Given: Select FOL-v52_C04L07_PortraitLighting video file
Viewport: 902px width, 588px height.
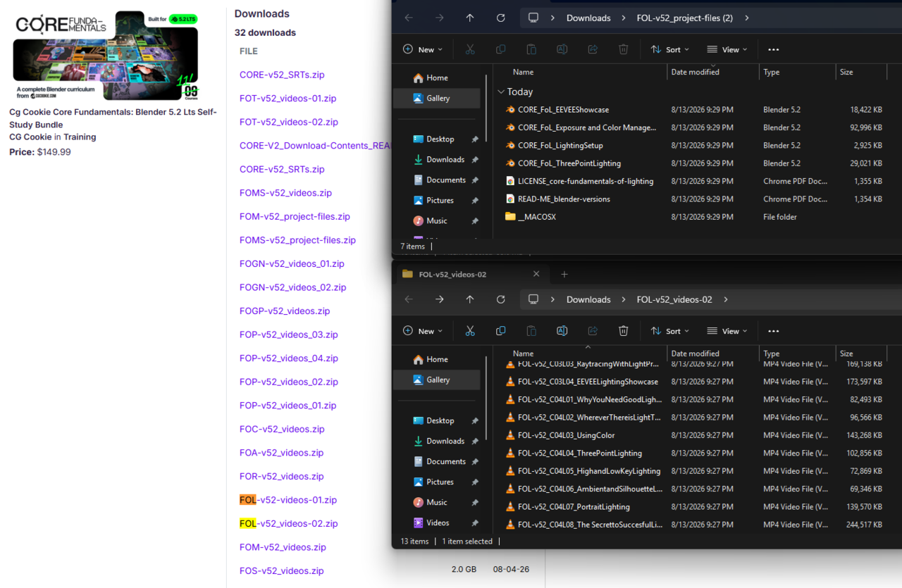Looking at the screenshot, I should (574, 506).
